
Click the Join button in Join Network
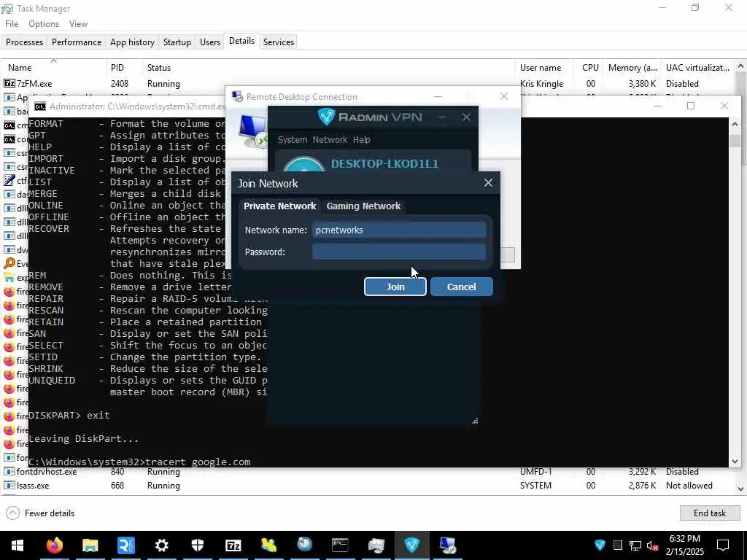pyautogui.click(x=395, y=287)
